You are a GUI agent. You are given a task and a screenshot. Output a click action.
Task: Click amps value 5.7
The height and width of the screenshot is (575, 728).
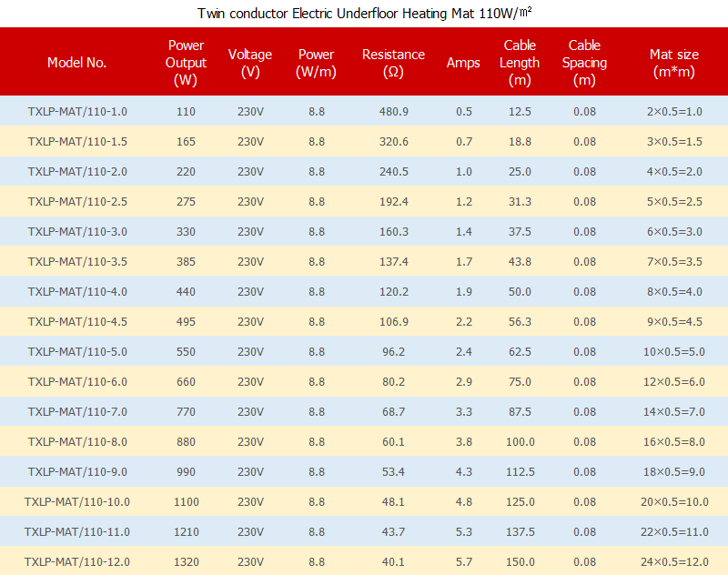(464, 561)
